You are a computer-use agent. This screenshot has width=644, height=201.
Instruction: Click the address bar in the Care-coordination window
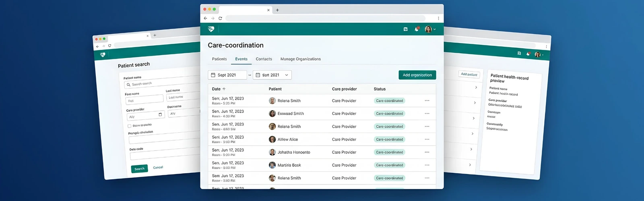pos(325,18)
